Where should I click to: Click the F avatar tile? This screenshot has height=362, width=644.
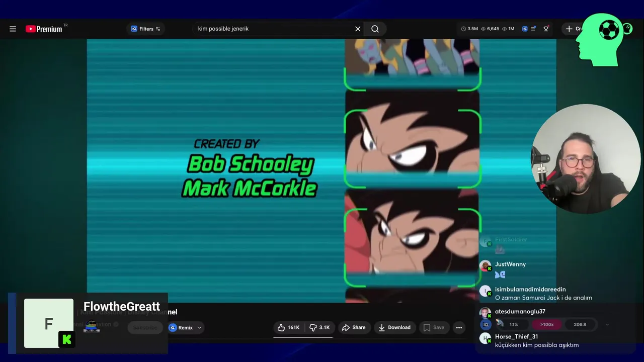49,323
